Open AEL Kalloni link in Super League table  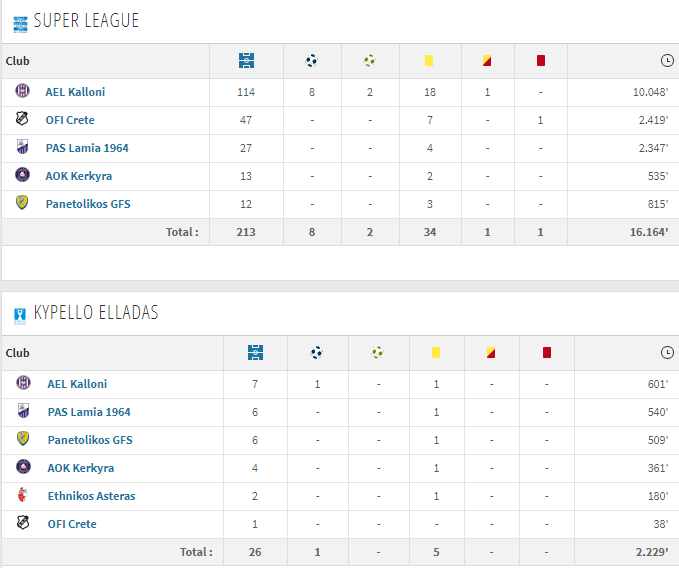click(x=75, y=92)
